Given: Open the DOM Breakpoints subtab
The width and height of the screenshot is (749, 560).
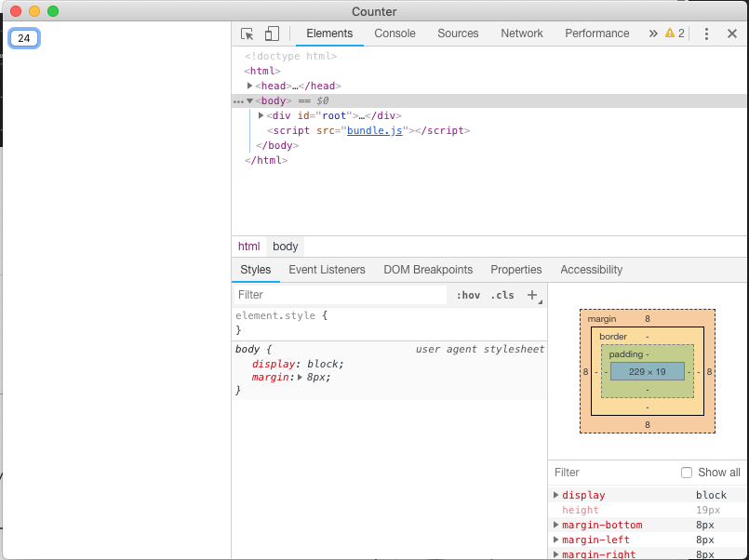Looking at the screenshot, I should 428,270.
